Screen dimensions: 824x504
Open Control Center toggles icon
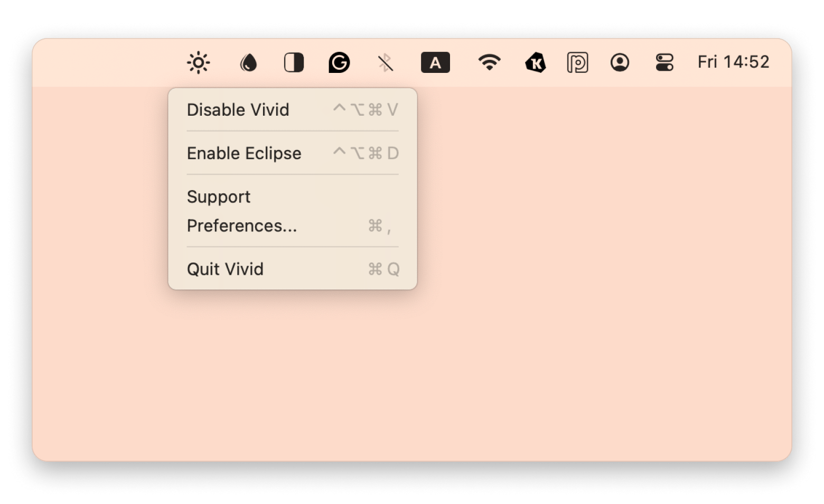(664, 62)
